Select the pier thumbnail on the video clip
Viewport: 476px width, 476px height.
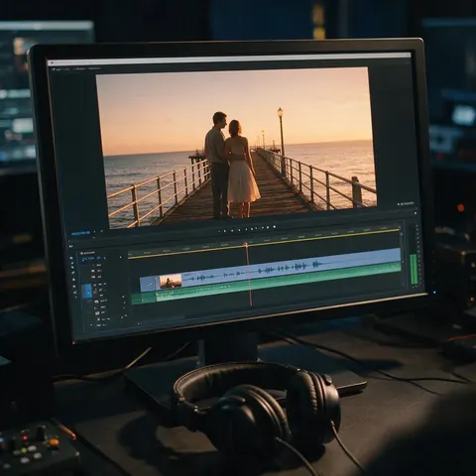tap(171, 282)
